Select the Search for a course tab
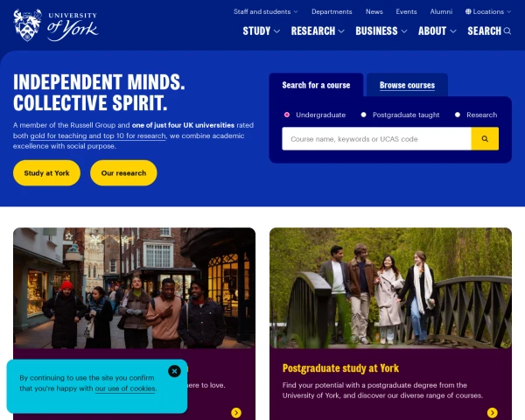Image resolution: width=525 pixels, height=420 pixels. pyautogui.click(x=316, y=85)
